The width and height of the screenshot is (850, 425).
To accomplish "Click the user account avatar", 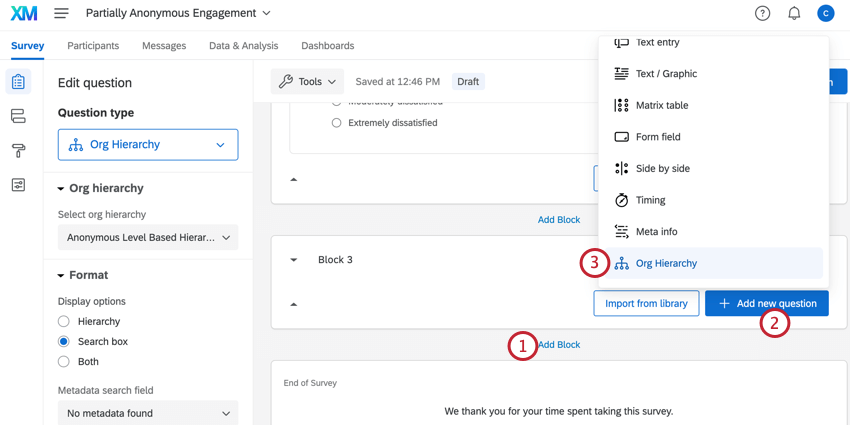I will (x=825, y=13).
